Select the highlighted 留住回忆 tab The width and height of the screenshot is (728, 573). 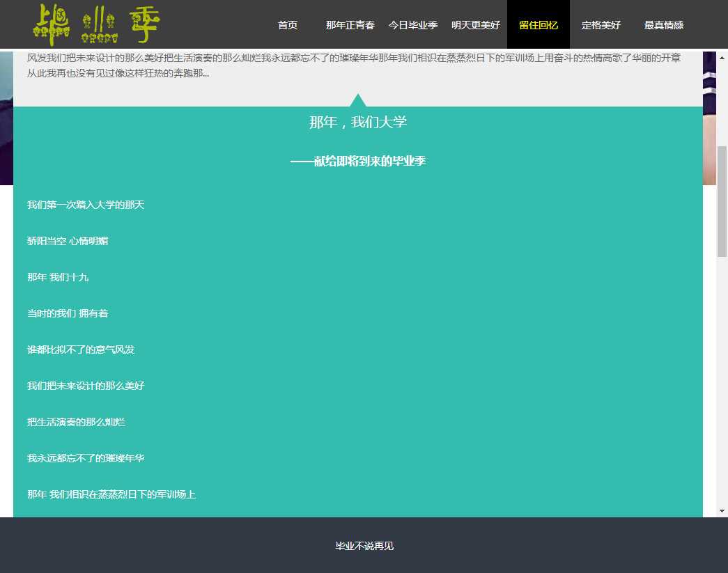[x=538, y=25]
